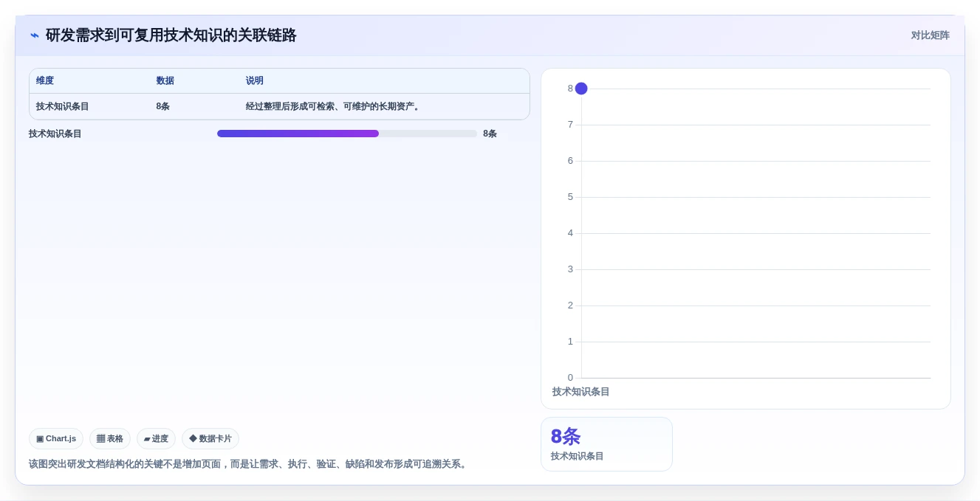The height and width of the screenshot is (501, 980).
Task: Select the 数据 column header
Action: (x=165, y=80)
